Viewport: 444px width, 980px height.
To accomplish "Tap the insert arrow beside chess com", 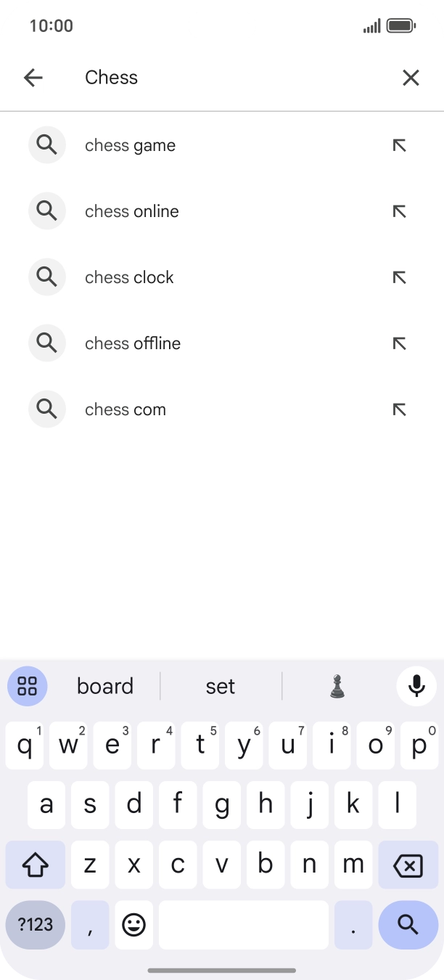I will point(398,409).
